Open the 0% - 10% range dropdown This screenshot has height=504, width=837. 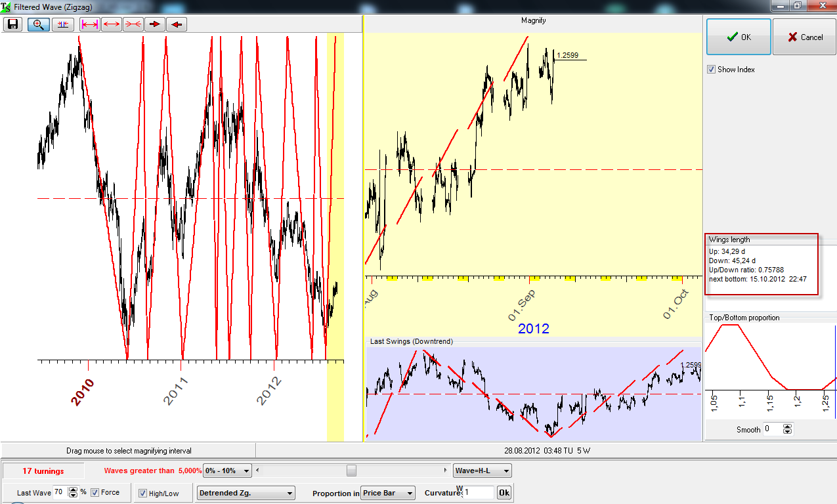(227, 471)
